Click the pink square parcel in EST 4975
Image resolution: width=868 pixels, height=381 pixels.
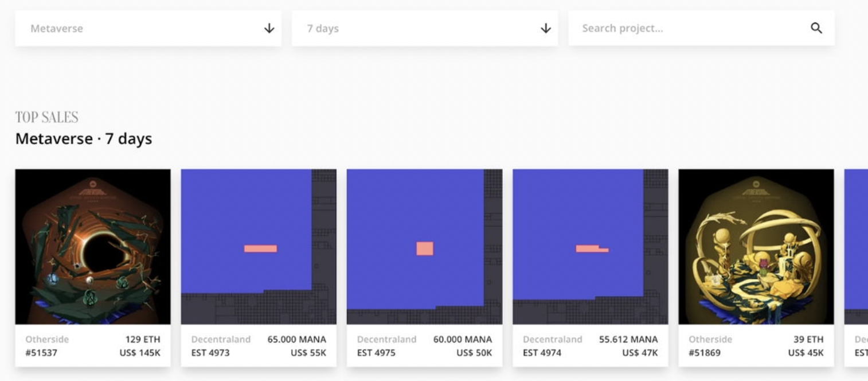click(425, 248)
